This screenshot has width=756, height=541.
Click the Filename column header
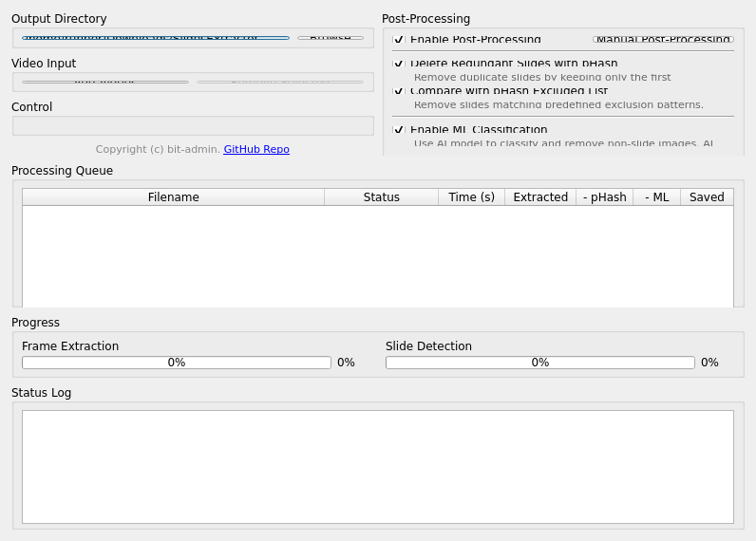pos(173,197)
